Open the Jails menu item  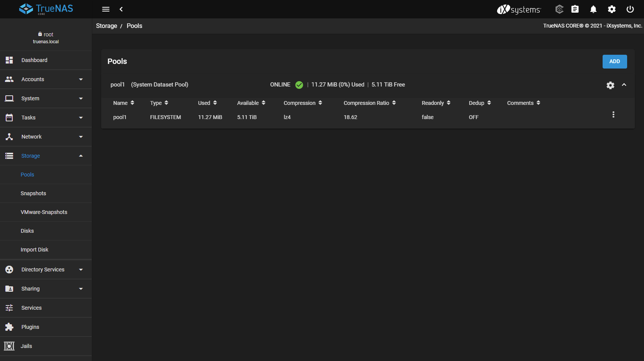(46, 346)
